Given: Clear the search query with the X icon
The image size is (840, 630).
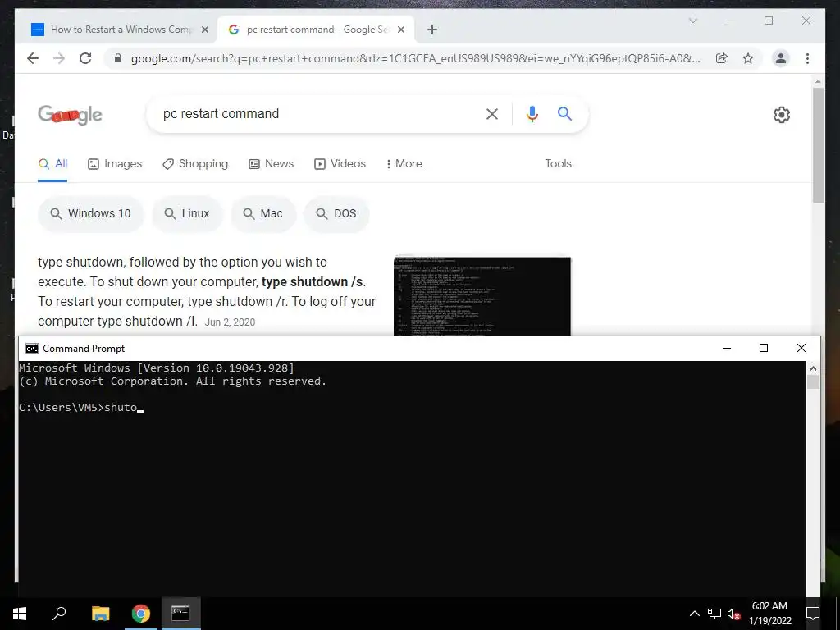Looking at the screenshot, I should [492, 113].
